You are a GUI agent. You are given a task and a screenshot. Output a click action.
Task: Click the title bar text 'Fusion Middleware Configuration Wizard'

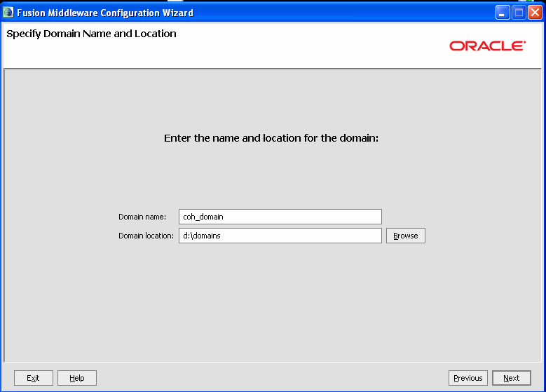click(105, 13)
